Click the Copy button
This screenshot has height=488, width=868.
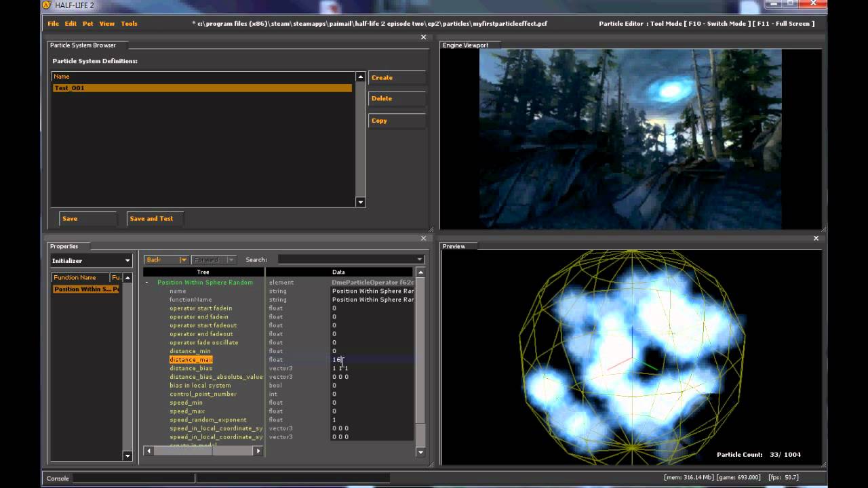point(397,121)
